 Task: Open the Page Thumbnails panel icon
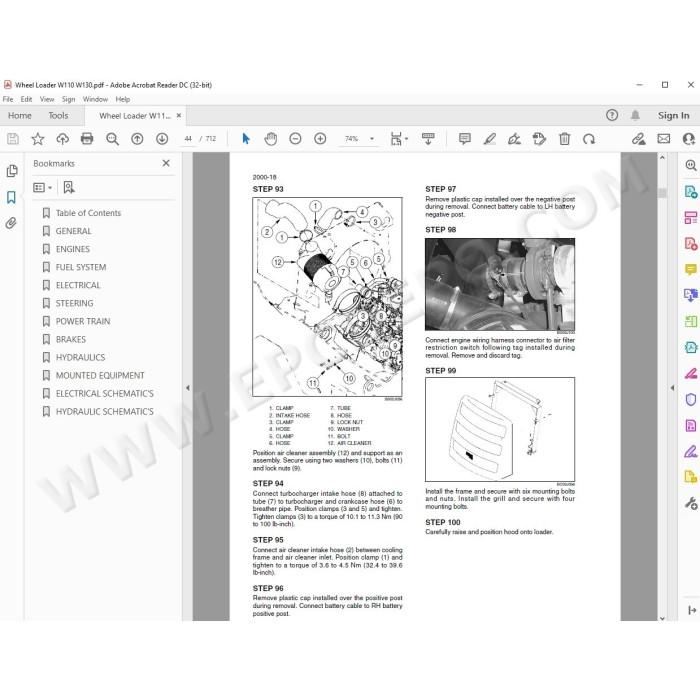(x=12, y=171)
